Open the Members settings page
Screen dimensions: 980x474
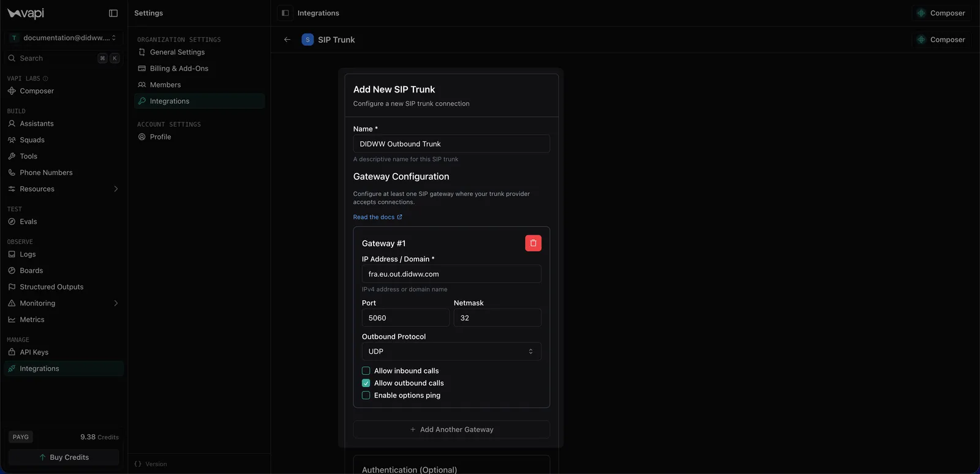tap(199, 85)
